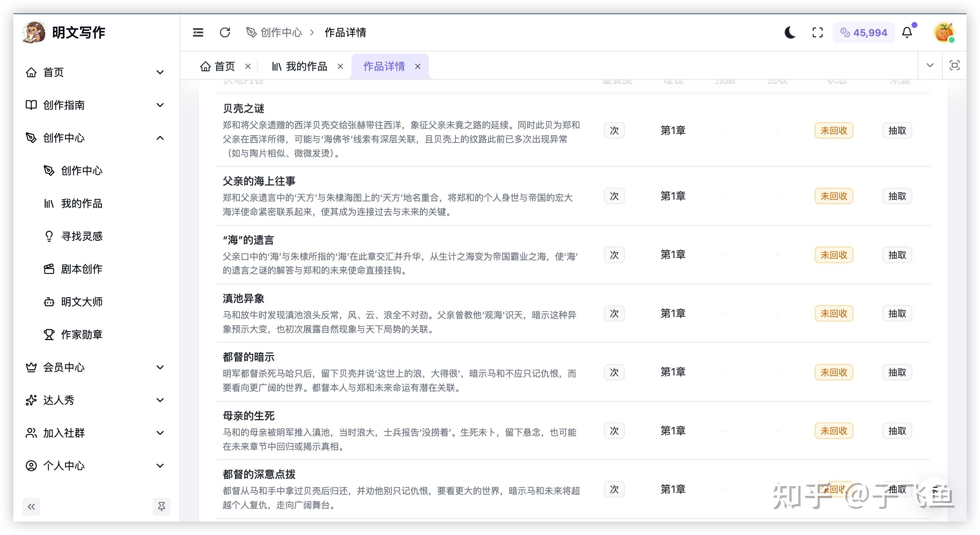Click the 未回收 status of 父亲的海上往事

(x=834, y=196)
